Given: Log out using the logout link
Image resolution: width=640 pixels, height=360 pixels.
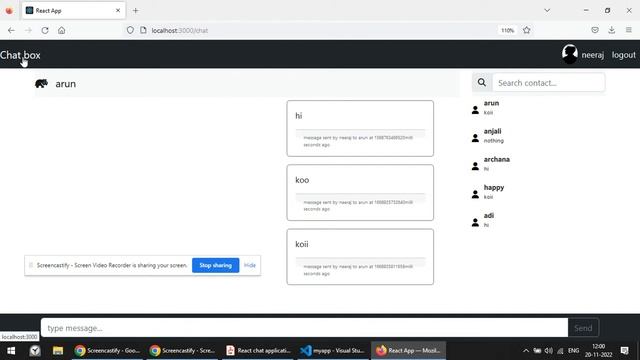Looking at the screenshot, I should click(x=623, y=55).
